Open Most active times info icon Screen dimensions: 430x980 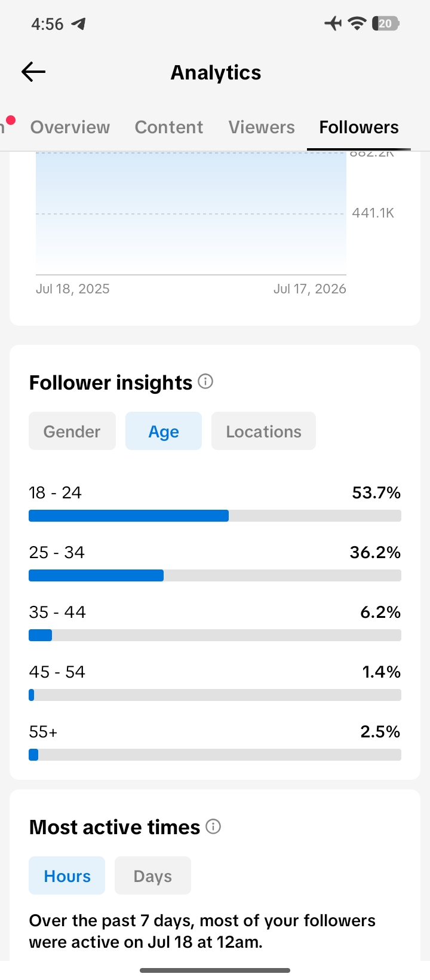(x=213, y=826)
